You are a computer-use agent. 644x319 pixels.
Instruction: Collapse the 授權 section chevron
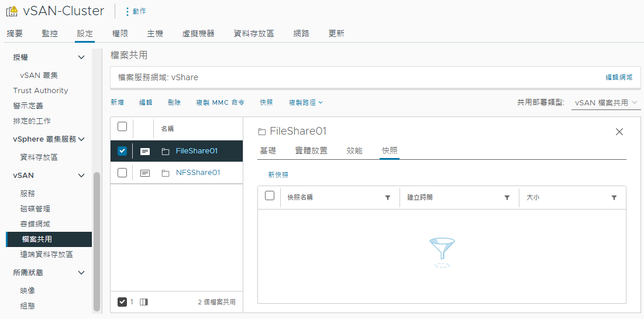click(81, 57)
